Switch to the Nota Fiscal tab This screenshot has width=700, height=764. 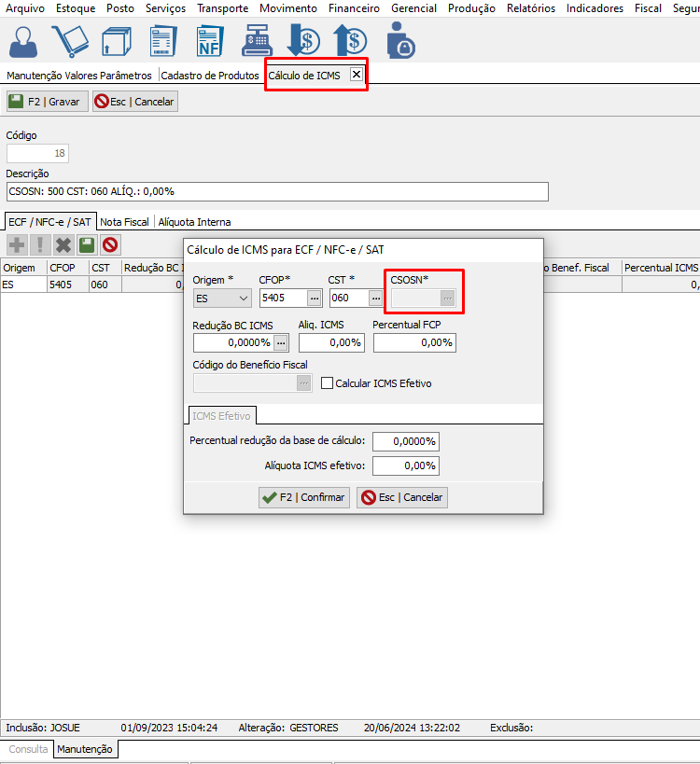pyautogui.click(x=124, y=222)
